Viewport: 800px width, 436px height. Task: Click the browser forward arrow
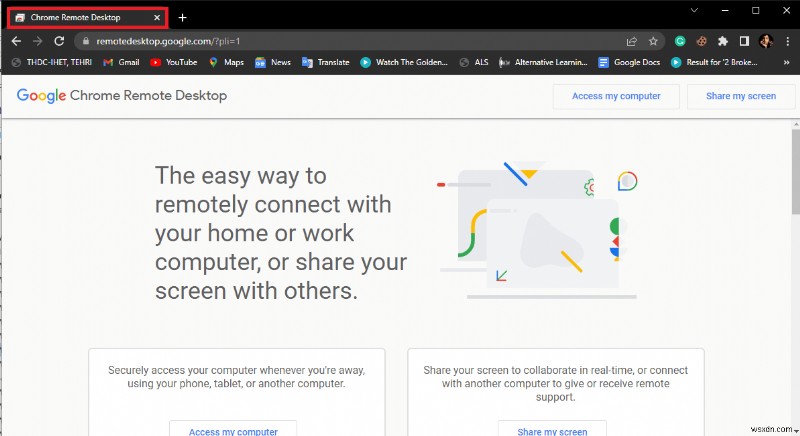[x=37, y=41]
